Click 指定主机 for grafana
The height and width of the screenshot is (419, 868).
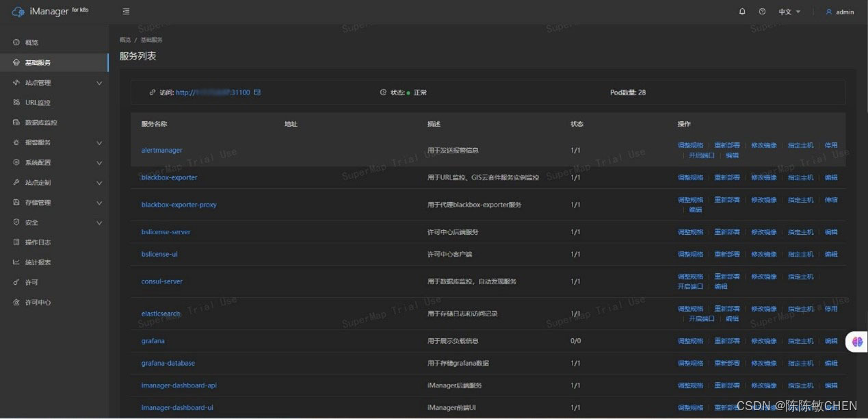click(x=801, y=341)
